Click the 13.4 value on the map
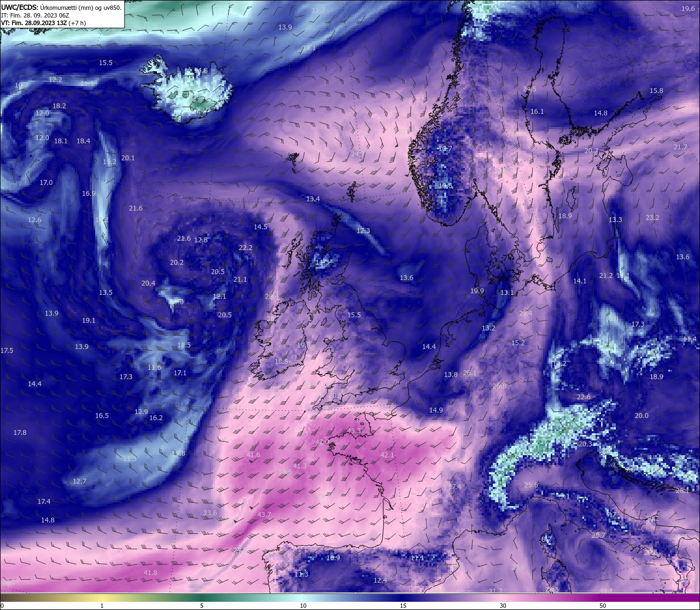Viewport: 700px width, 610px height. (313, 199)
